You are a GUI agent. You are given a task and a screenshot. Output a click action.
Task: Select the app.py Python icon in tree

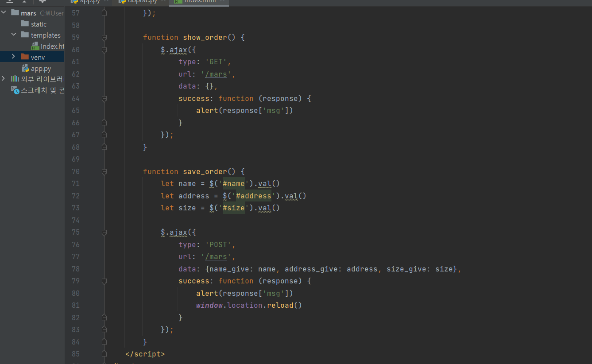25,68
